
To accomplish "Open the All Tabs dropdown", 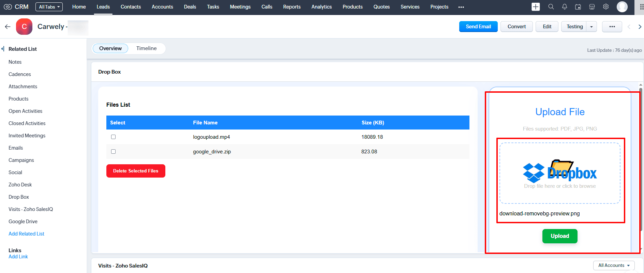I will pyautogui.click(x=49, y=7).
